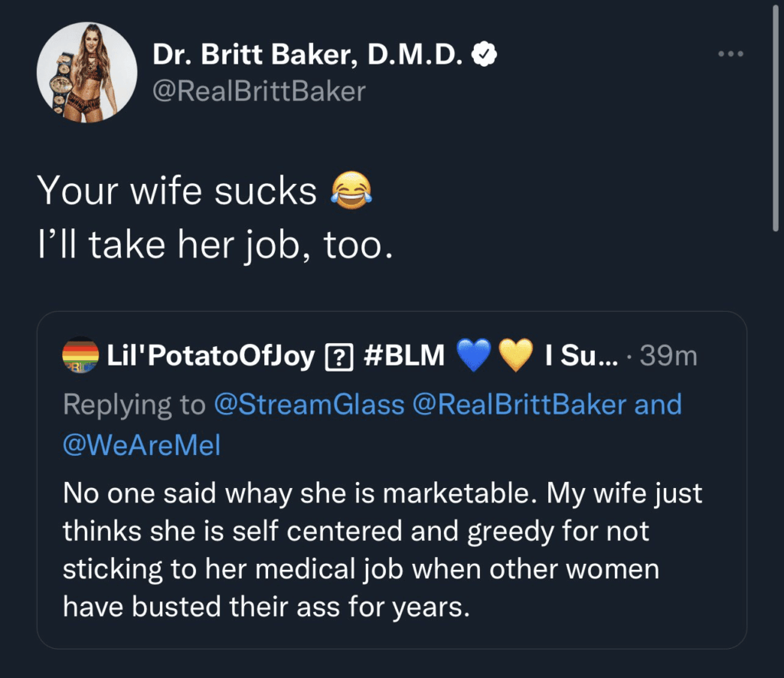Open the three-dot more options menu
This screenshot has height=678, width=784.
coord(730,54)
